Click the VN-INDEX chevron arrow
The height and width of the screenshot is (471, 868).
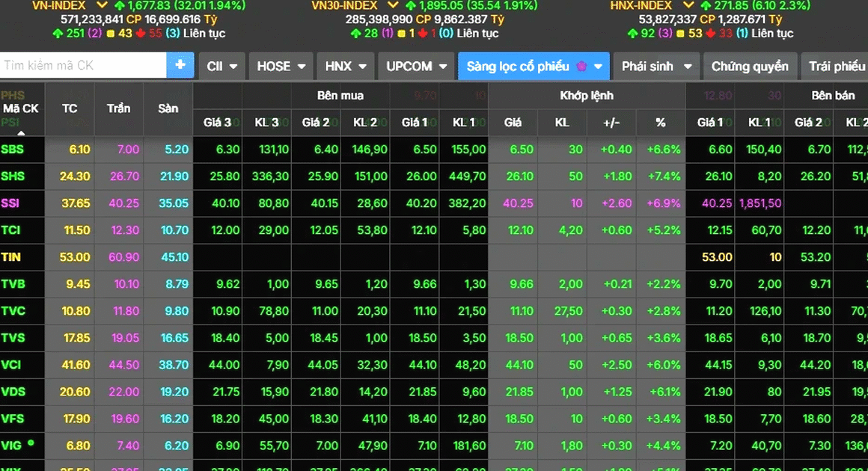pyautogui.click(x=101, y=5)
